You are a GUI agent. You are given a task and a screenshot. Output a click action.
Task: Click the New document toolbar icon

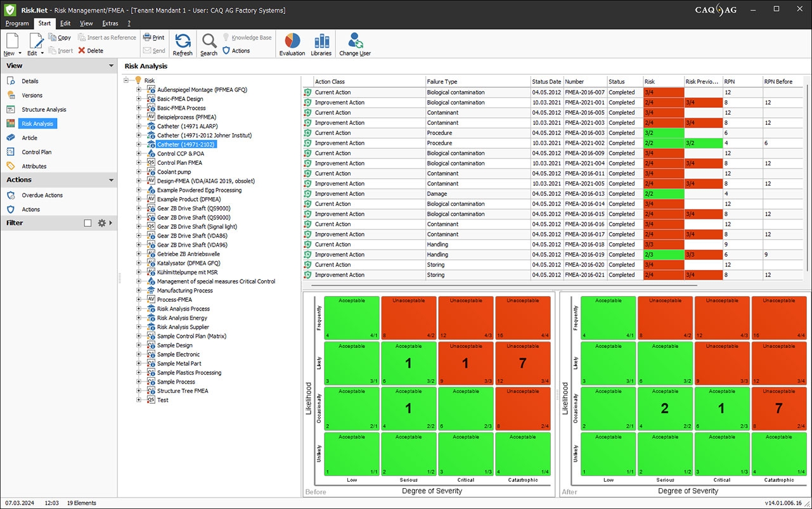point(11,41)
